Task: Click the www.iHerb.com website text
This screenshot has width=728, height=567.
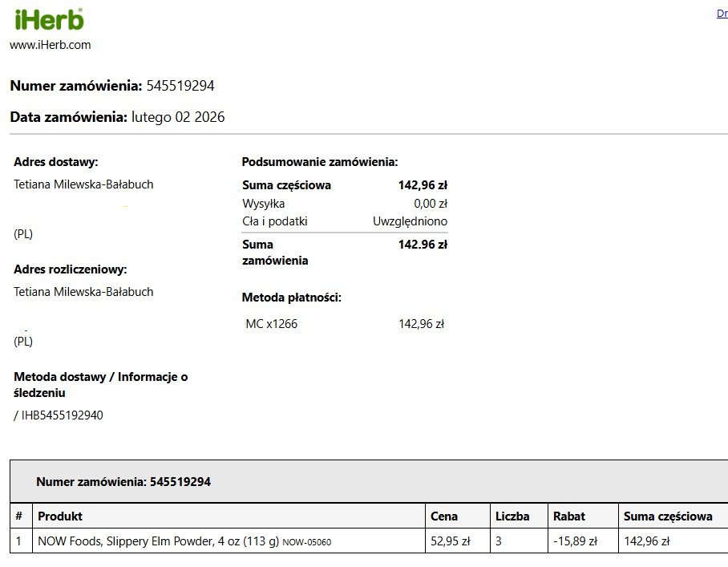Action: point(51,45)
